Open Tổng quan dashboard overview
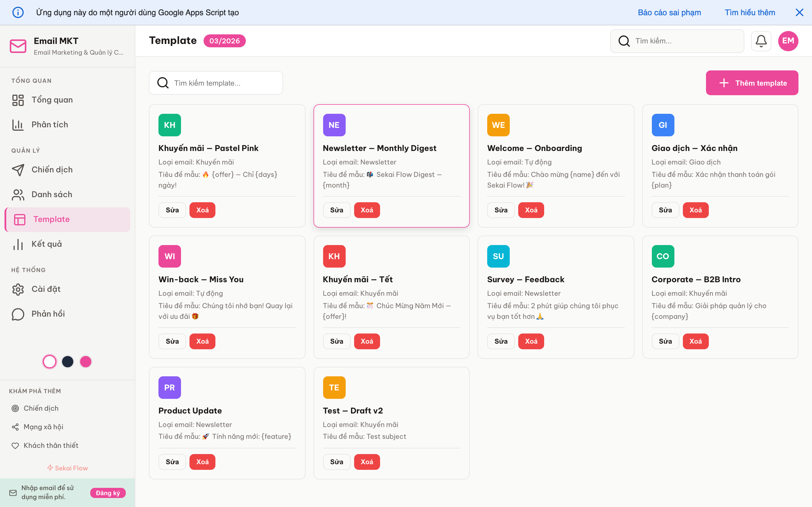 (52, 100)
